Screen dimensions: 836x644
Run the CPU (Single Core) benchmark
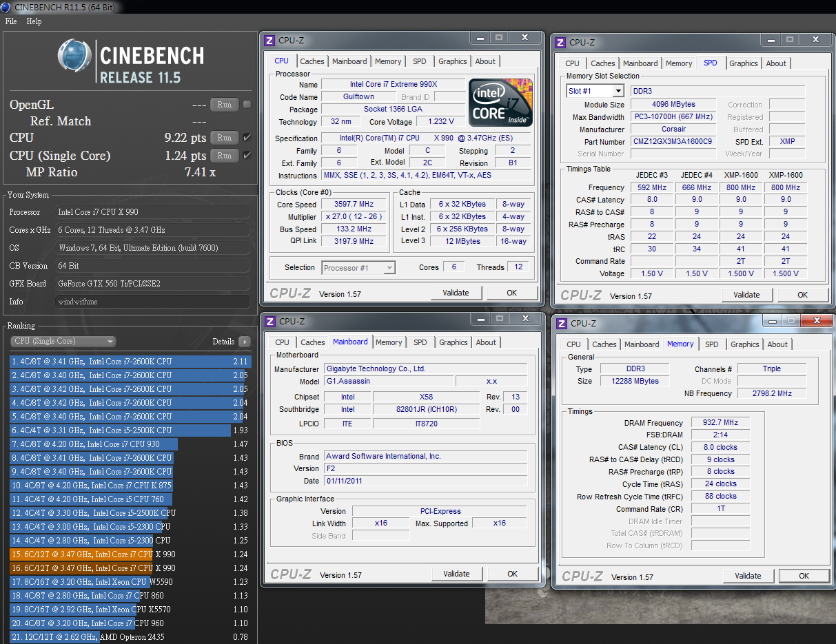pyautogui.click(x=224, y=156)
